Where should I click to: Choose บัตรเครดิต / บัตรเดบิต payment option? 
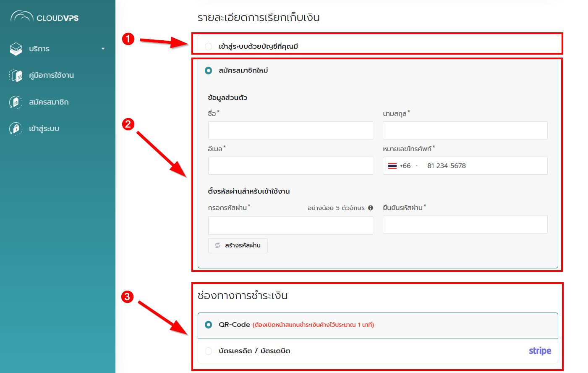[209, 351]
